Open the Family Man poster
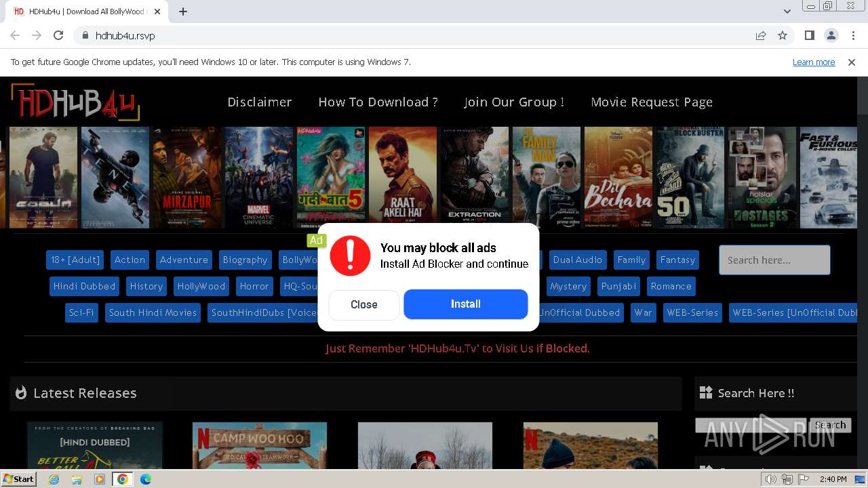 point(547,178)
